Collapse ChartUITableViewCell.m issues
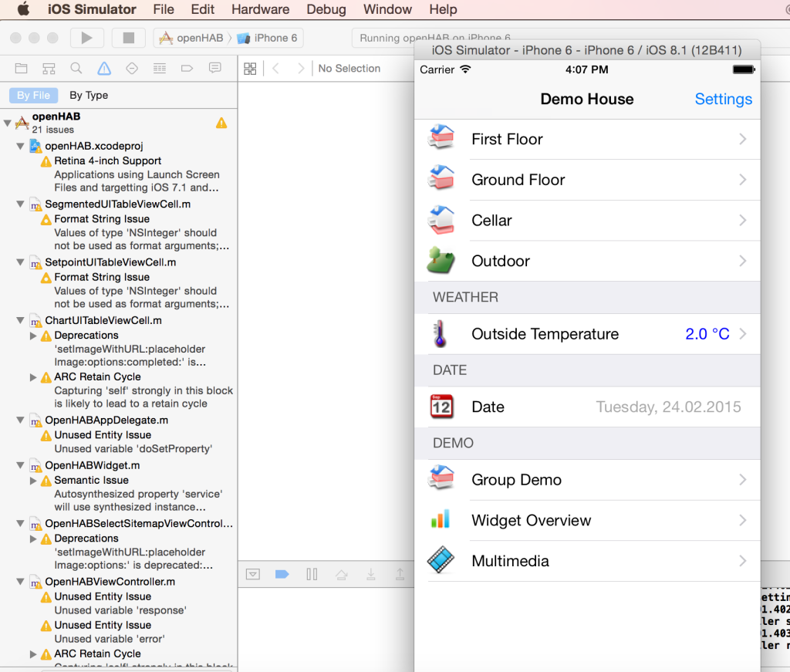The width and height of the screenshot is (790, 672). pyautogui.click(x=20, y=321)
